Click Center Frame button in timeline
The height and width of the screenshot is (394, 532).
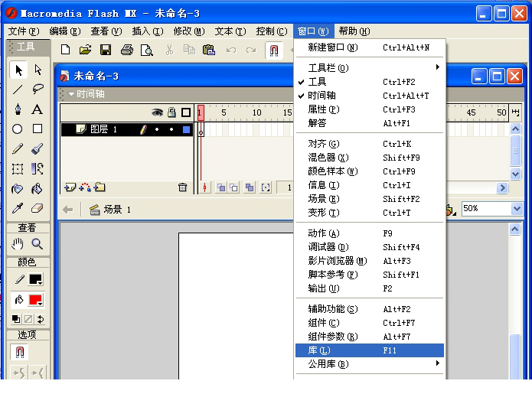[204, 187]
